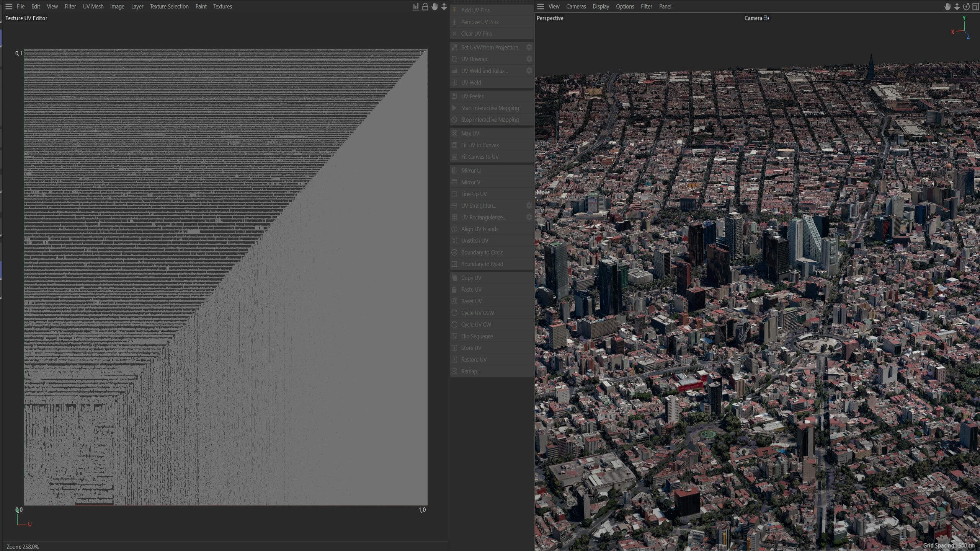Open Set UVW from Projection settings gear
The width and height of the screenshot is (980, 551).
[529, 47]
